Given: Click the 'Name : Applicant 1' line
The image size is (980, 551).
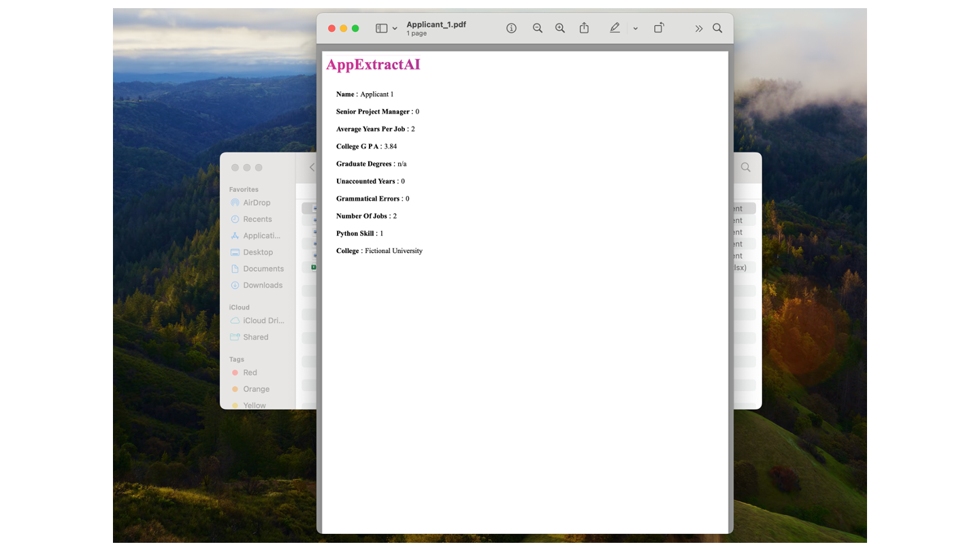Looking at the screenshot, I should click(x=365, y=95).
